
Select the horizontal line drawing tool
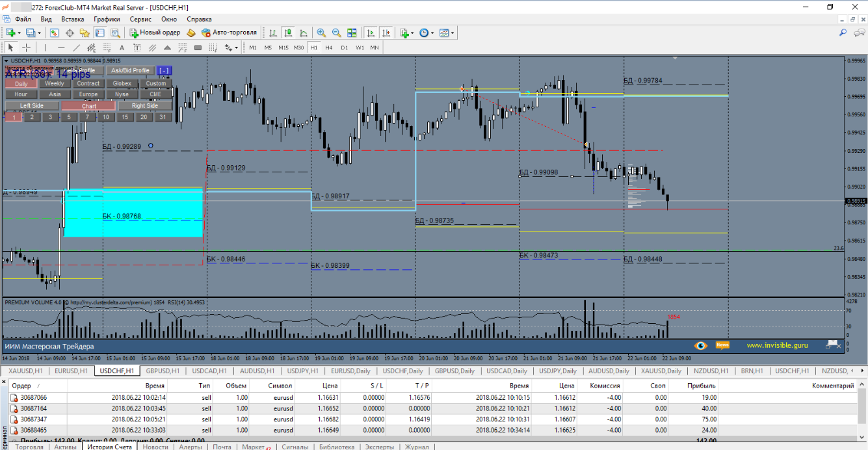point(61,47)
